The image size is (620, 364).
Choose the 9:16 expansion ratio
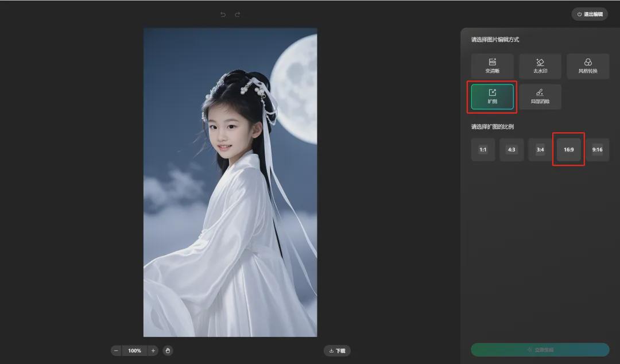pyautogui.click(x=597, y=149)
